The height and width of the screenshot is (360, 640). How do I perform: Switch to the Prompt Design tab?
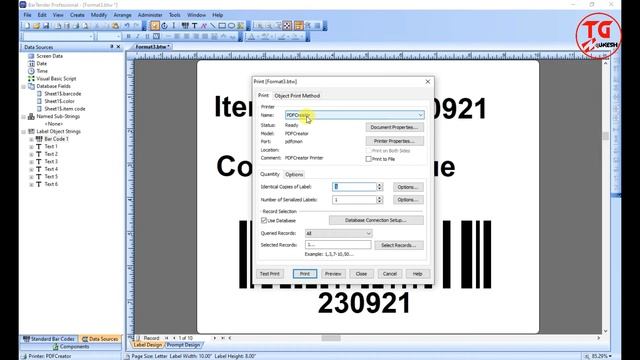(183, 345)
